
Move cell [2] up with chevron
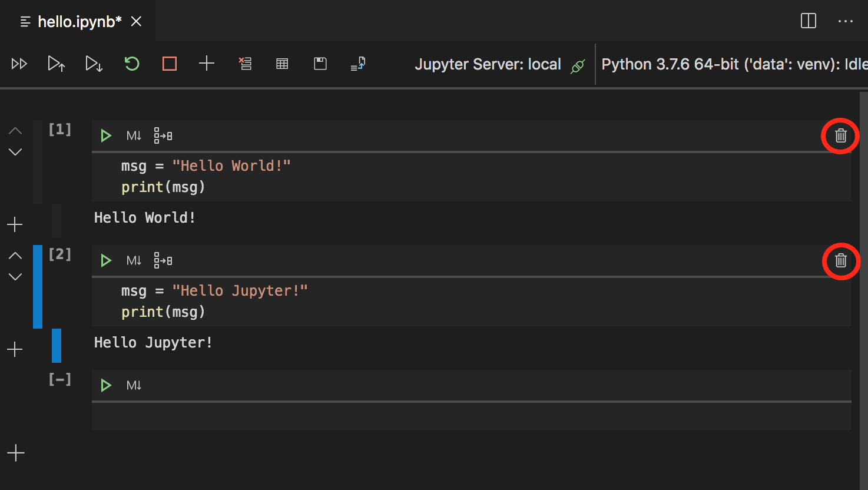(x=15, y=256)
